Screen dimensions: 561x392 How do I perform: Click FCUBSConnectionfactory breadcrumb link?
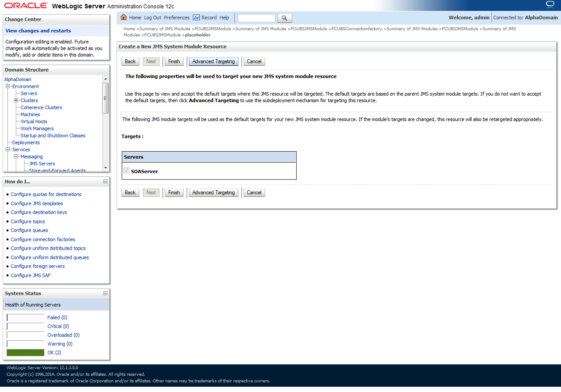tap(357, 29)
